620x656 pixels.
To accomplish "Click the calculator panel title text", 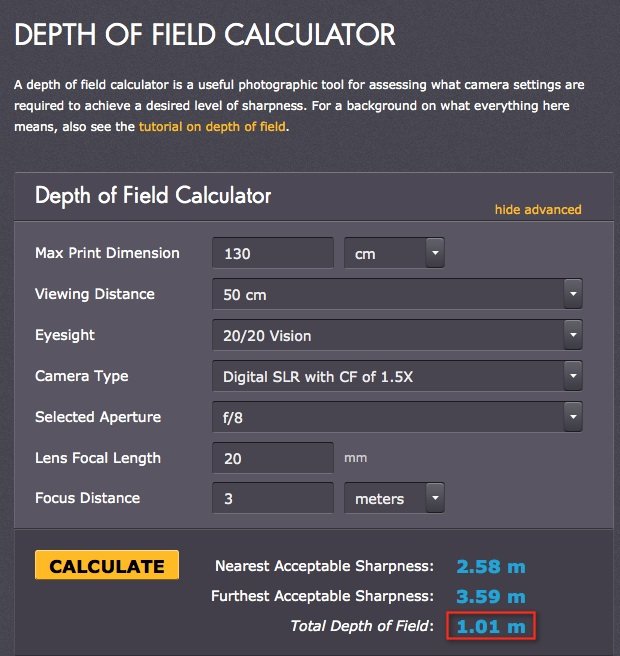I will pyautogui.click(x=153, y=195).
